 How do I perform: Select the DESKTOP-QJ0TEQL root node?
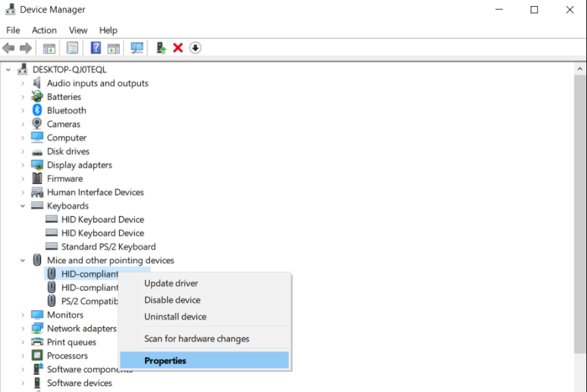pyautogui.click(x=69, y=69)
